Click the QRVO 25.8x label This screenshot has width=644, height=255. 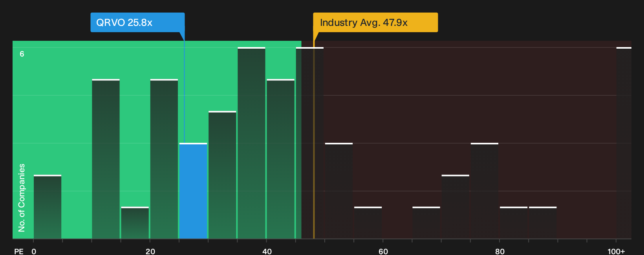pos(137,22)
